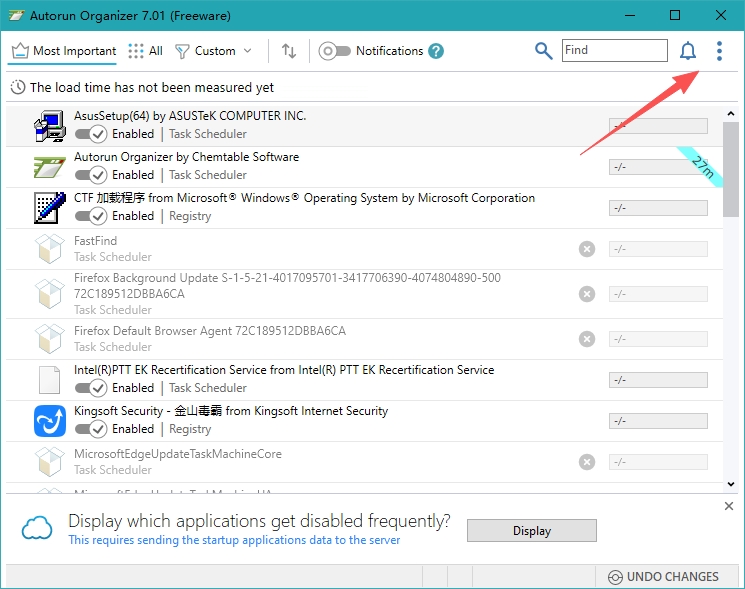Click the Find search input field

click(615, 50)
